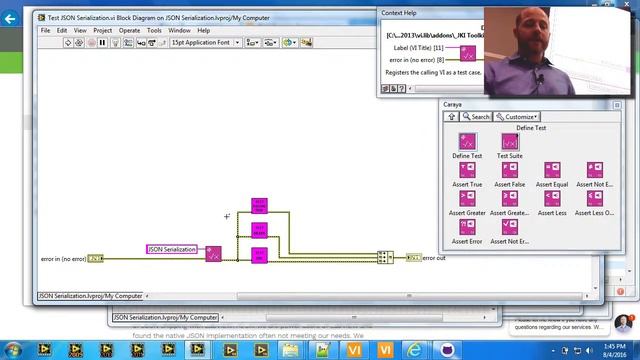The image size is (640, 360).
Task: Click the Caraya palette pin button
Action: click(617, 105)
